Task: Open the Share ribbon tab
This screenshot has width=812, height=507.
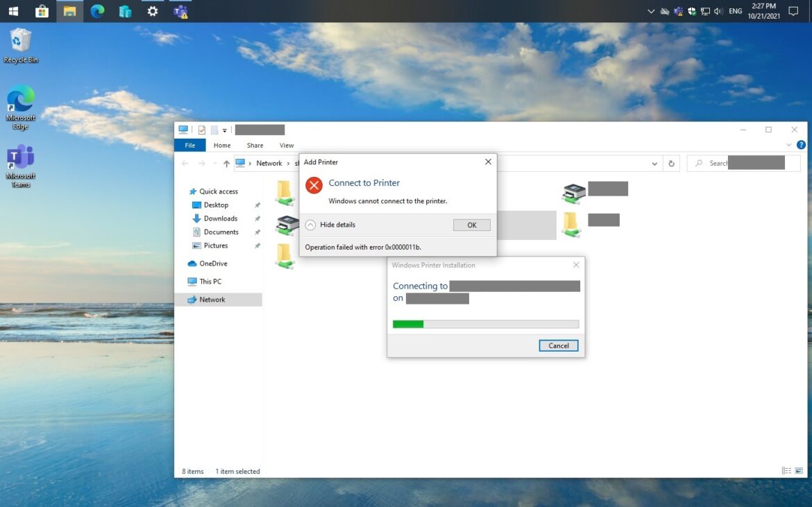Action: (255, 146)
